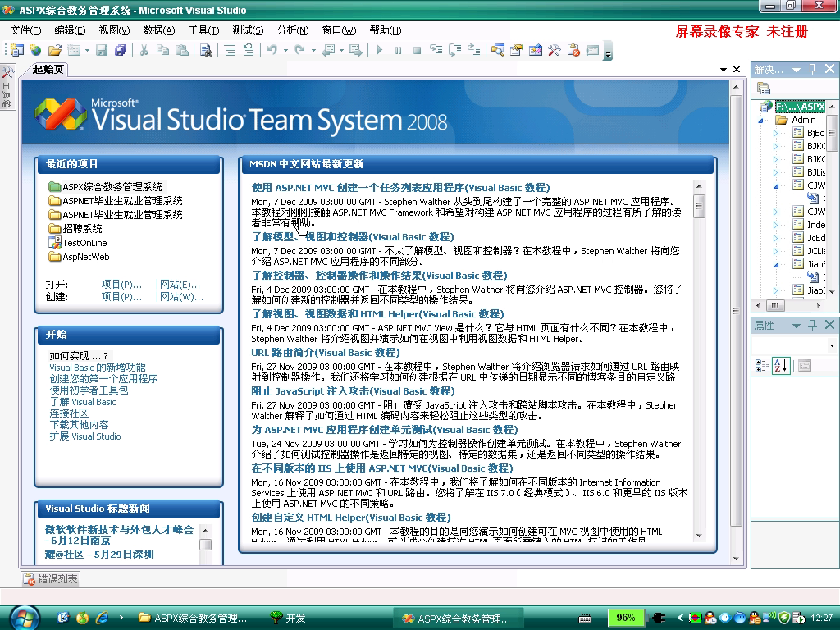
Task: Open the 帮助(H) menu
Action: [386, 30]
